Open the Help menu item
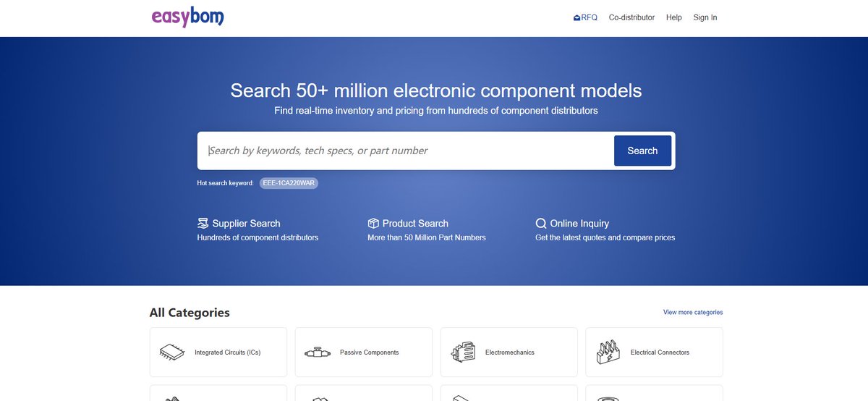The image size is (868, 401). point(674,17)
